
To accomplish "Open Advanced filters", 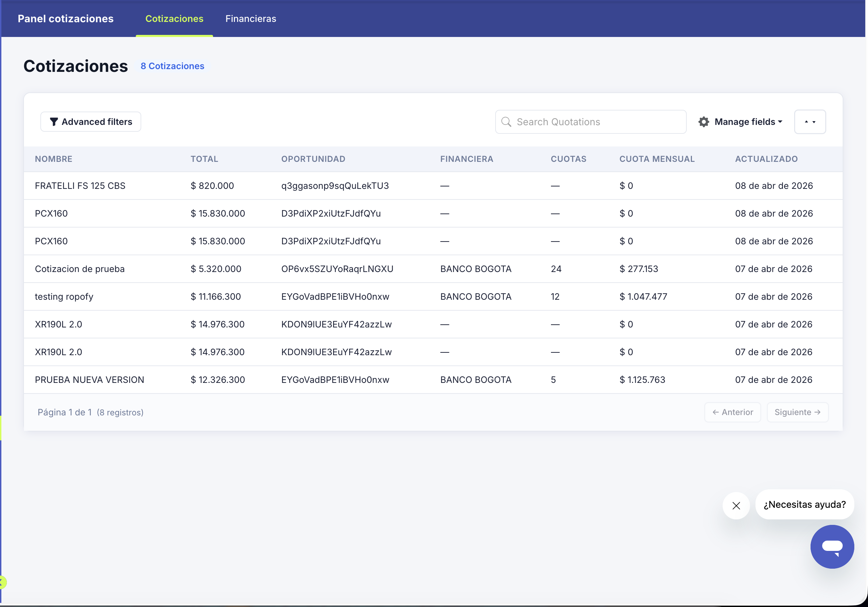I will click(91, 122).
